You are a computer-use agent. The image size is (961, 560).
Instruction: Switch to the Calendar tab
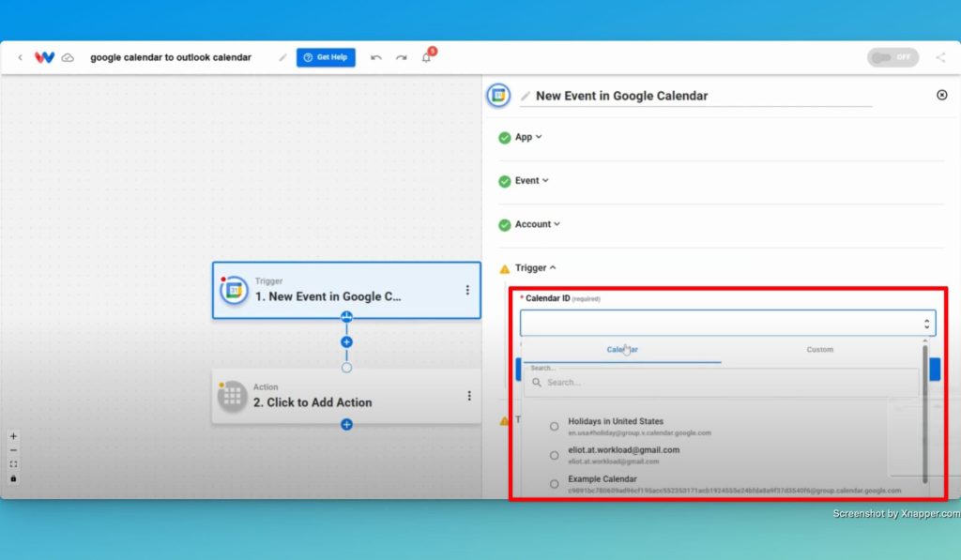622,350
